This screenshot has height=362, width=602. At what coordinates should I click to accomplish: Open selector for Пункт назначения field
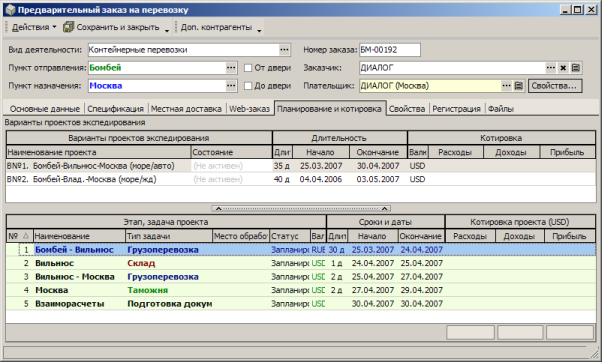[231, 86]
